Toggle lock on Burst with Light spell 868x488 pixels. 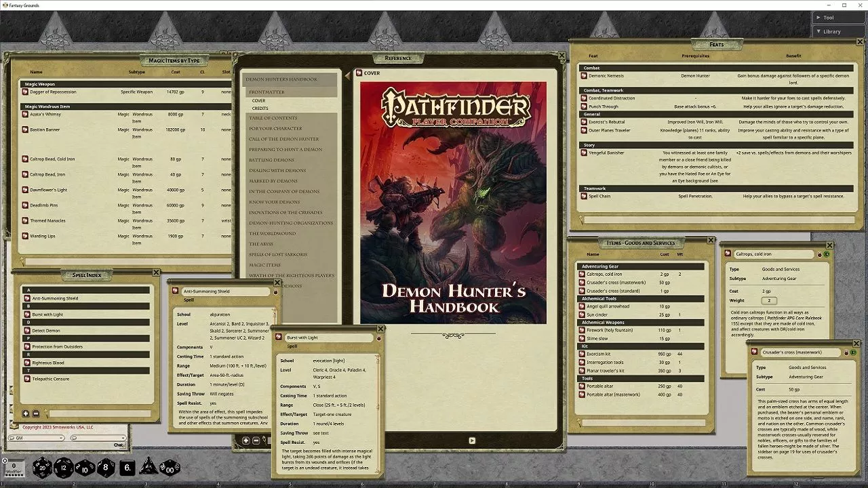(378, 338)
